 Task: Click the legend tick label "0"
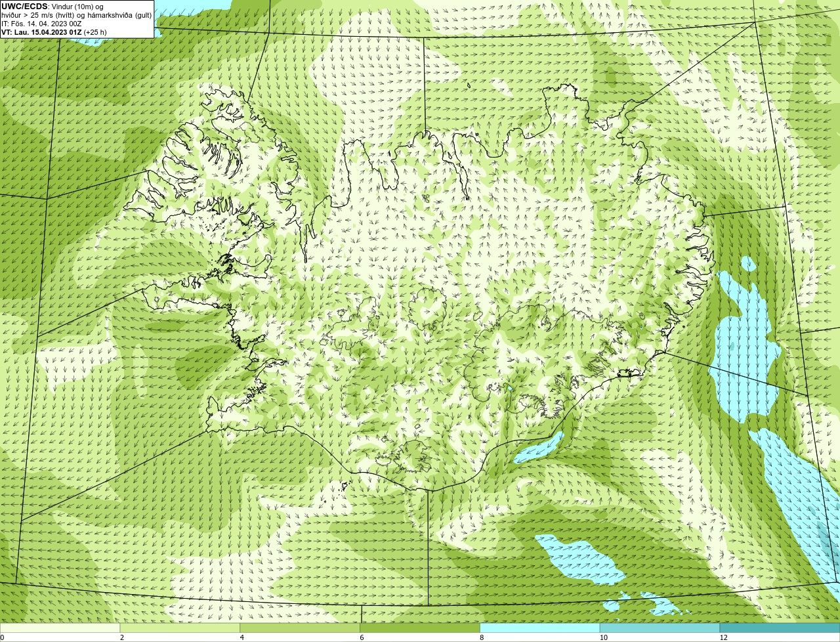2,637
